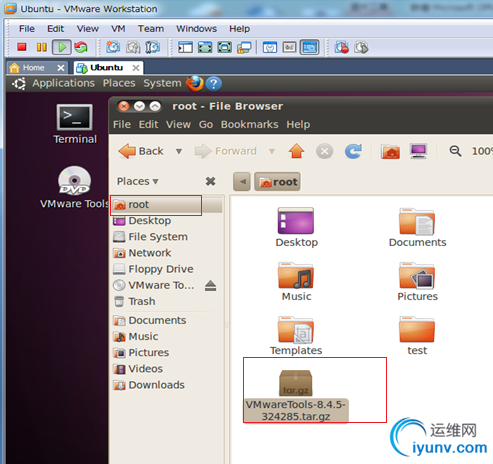
Task: Select Network in the Places sidebar
Action: point(167,253)
